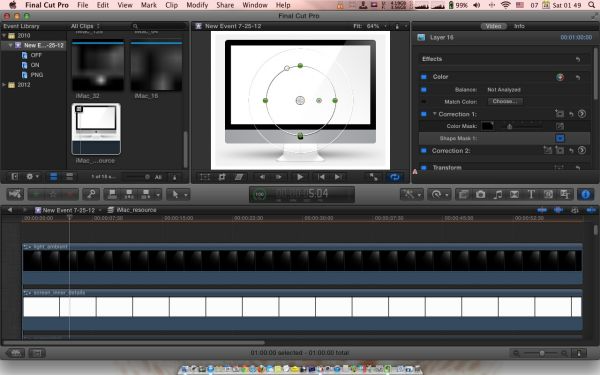Connect selected clip to primary storyline
Screen dimensions: 600x375
click(x=112, y=194)
